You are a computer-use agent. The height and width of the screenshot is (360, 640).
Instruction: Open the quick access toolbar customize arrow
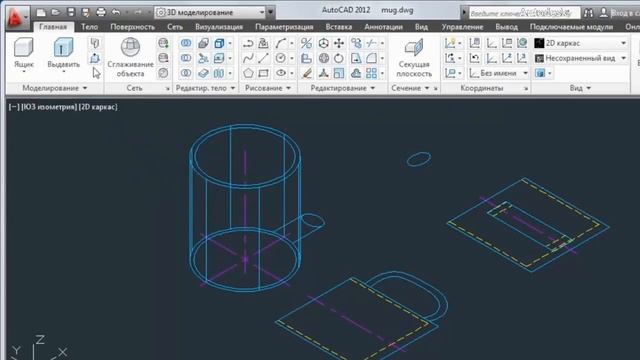(270, 12)
